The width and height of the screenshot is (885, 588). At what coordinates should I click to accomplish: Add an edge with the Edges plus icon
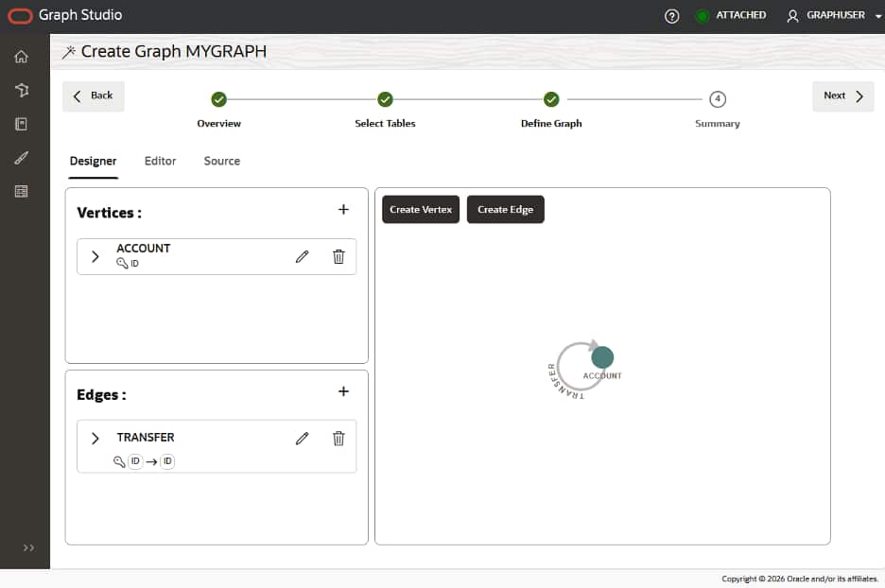pos(343,391)
